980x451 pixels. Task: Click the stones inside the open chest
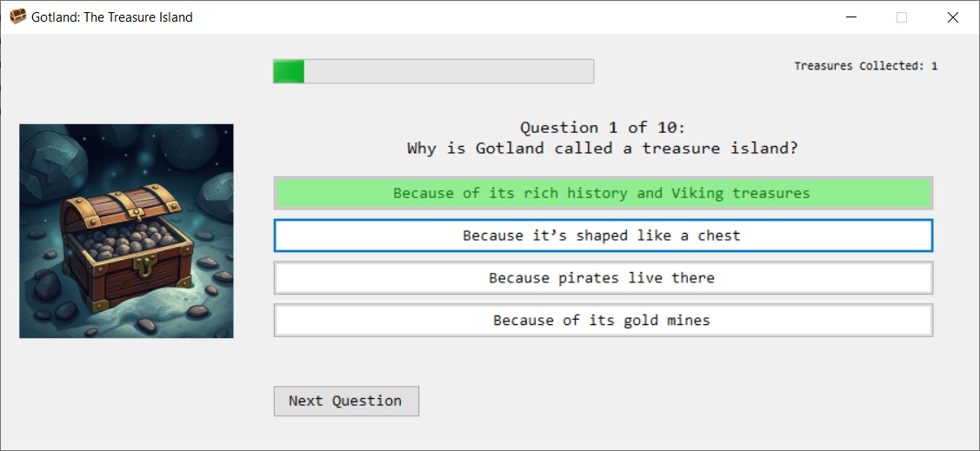click(x=130, y=237)
